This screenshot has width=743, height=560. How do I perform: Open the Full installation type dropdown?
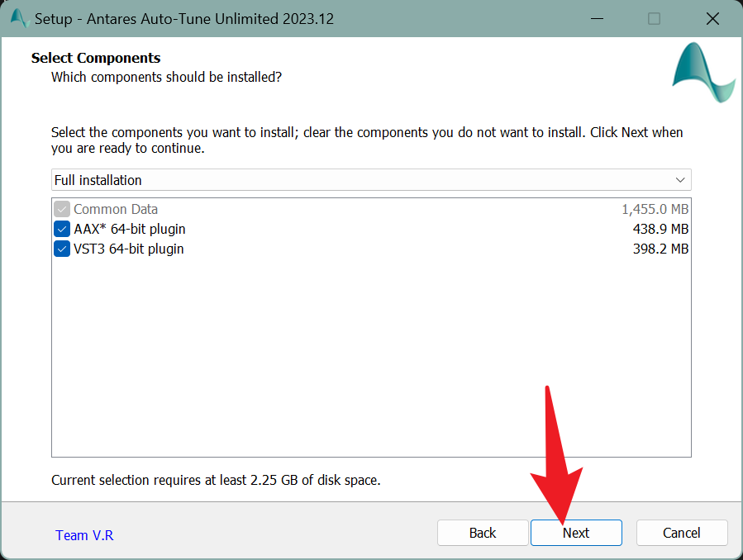[371, 180]
